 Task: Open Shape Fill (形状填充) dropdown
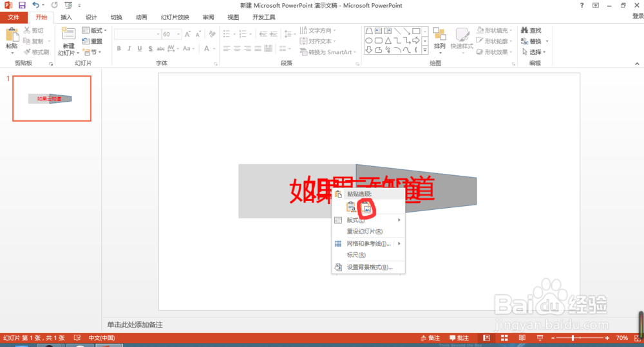click(x=494, y=30)
